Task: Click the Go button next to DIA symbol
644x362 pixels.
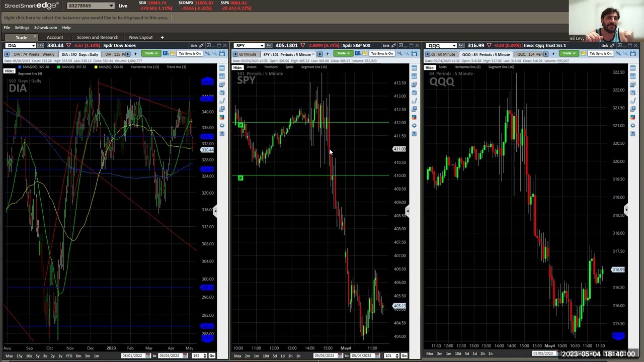Action: point(41,45)
